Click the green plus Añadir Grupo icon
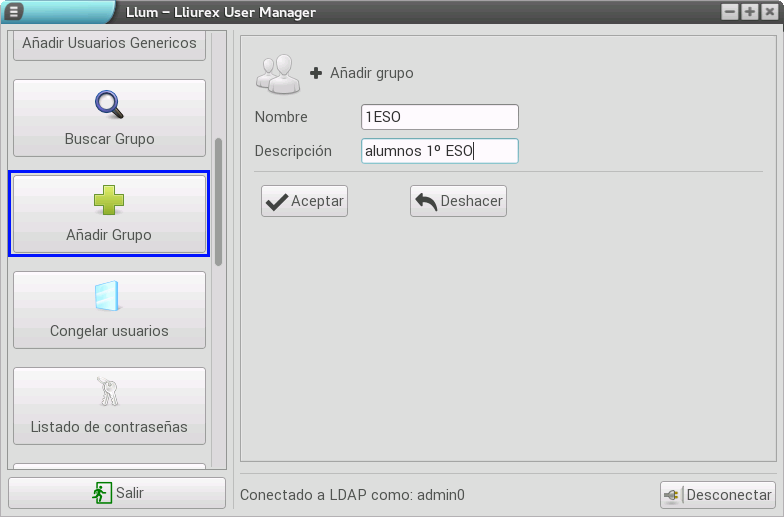The height and width of the screenshot is (517, 784). click(109, 201)
